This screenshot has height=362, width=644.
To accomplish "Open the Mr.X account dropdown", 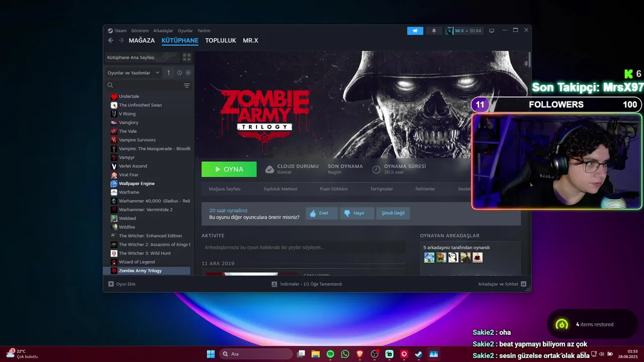I will pos(463,31).
